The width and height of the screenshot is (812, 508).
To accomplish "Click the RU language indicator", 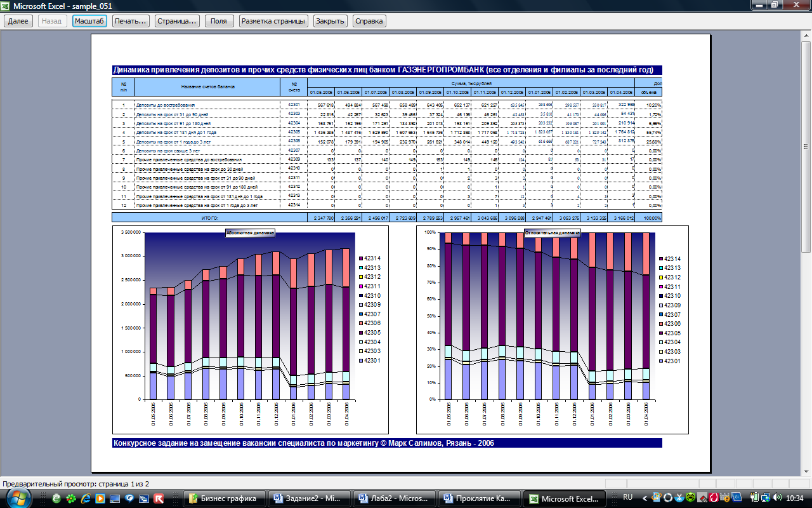I will [x=628, y=497].
